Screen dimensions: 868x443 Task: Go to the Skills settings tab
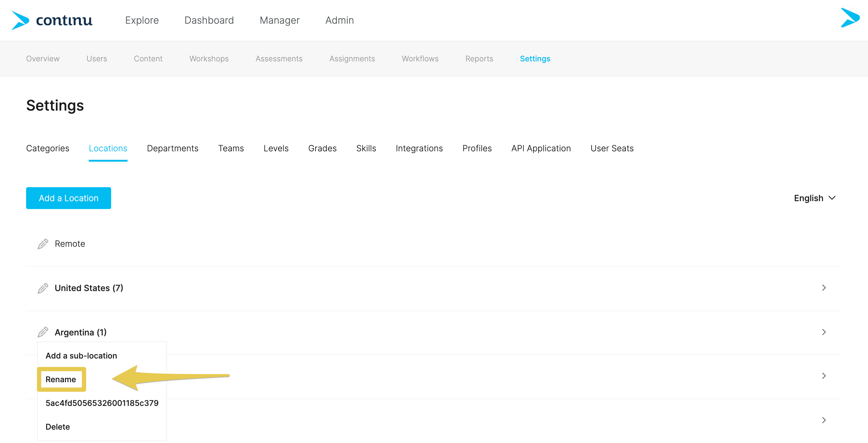(366, 149)
